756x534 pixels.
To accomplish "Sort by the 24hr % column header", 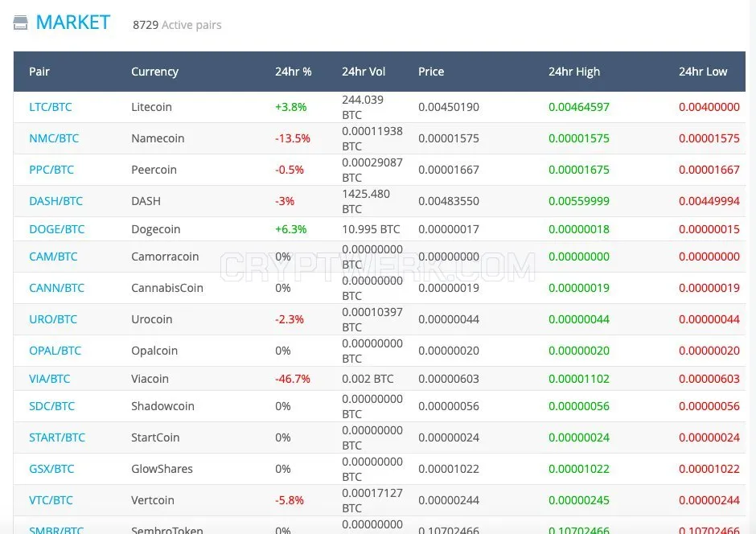I will coord(293,72).
